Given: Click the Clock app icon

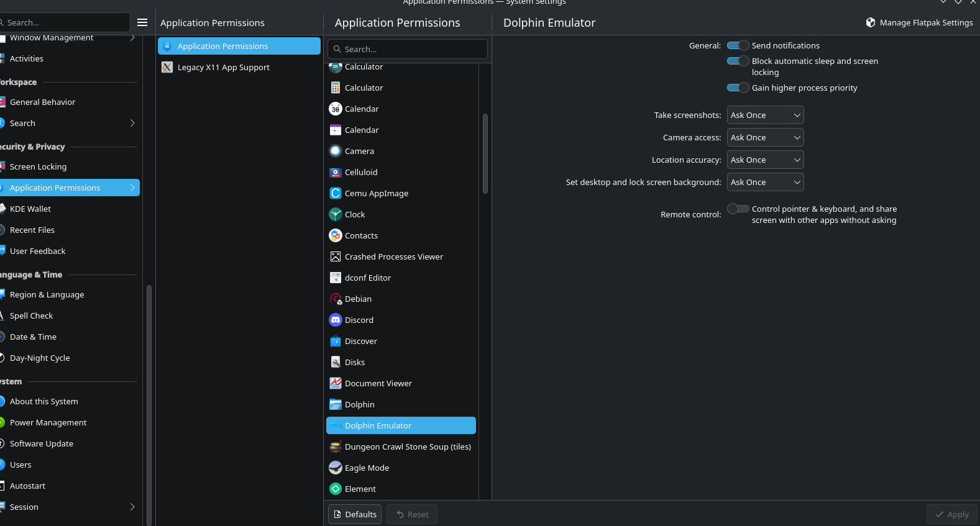Looking at the screenshot, I should [336, 214].
